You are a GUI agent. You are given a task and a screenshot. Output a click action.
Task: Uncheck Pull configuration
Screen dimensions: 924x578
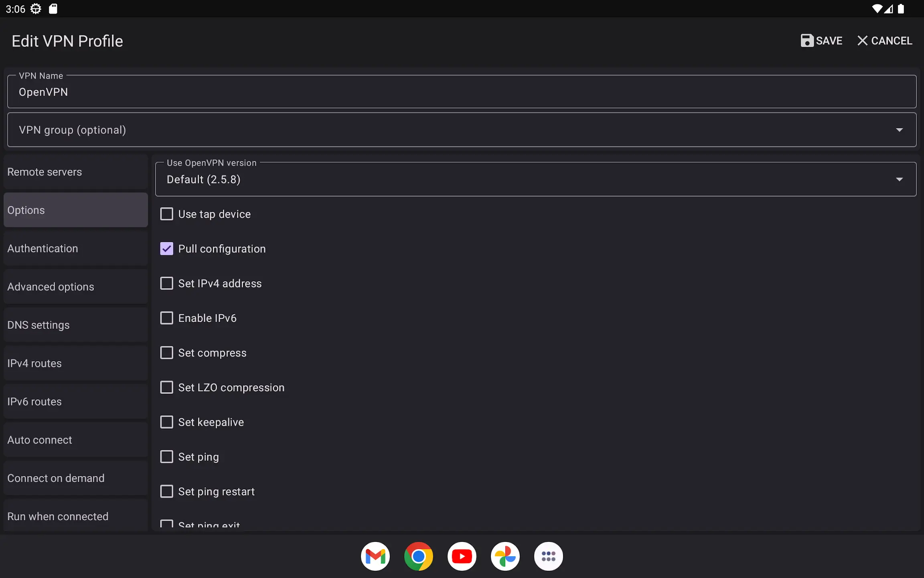pyautogui.click(x=167, y=248)
